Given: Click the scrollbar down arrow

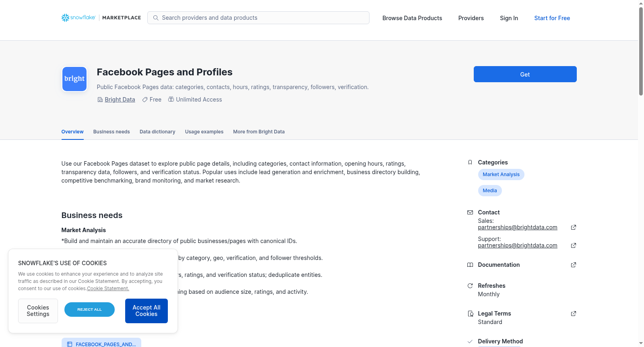Looking at the screenshot, I should point(641,343).
